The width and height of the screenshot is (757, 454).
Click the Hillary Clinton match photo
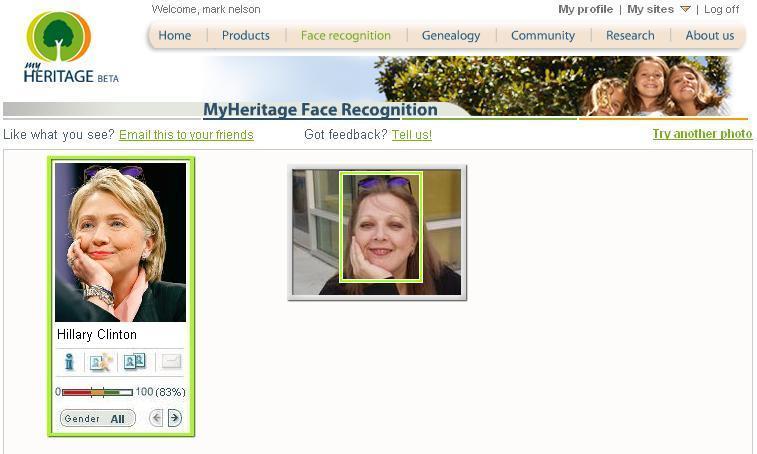click(x=120, y=242)
